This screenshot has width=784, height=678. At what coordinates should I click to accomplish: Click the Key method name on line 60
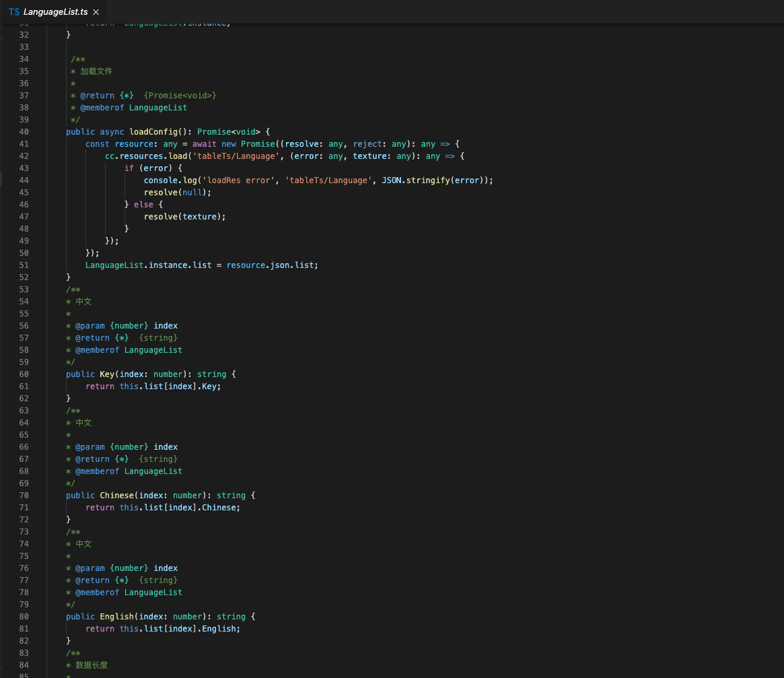[106, 374]
